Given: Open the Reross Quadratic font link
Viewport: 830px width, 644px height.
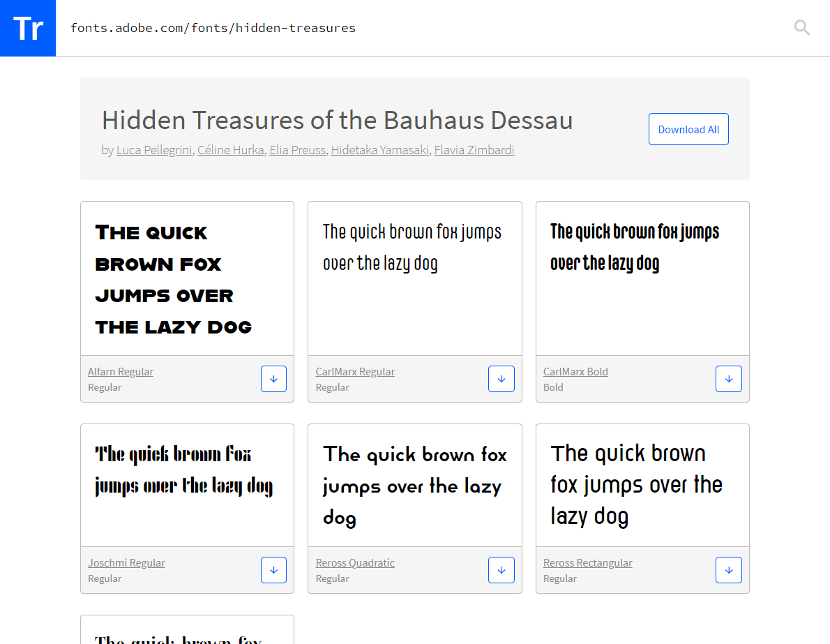Looking at the screenshot, I should (x=355, y=563).
